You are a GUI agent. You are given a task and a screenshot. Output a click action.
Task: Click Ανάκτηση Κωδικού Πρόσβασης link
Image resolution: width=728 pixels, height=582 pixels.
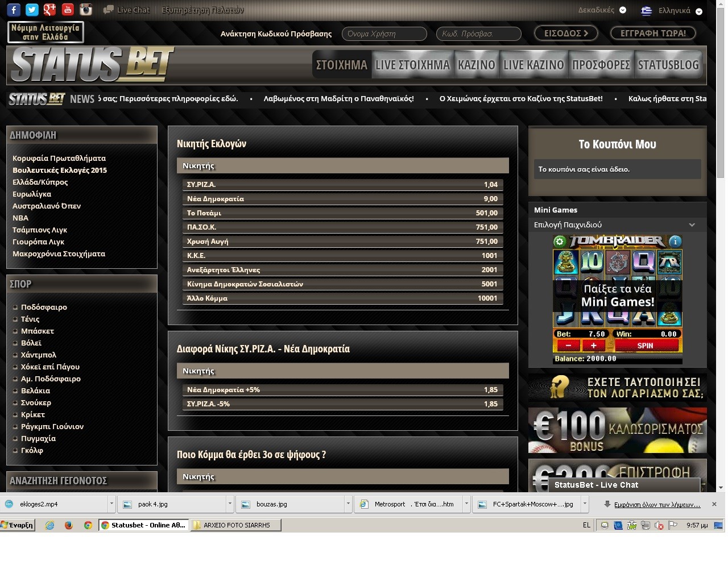[276, 34]
